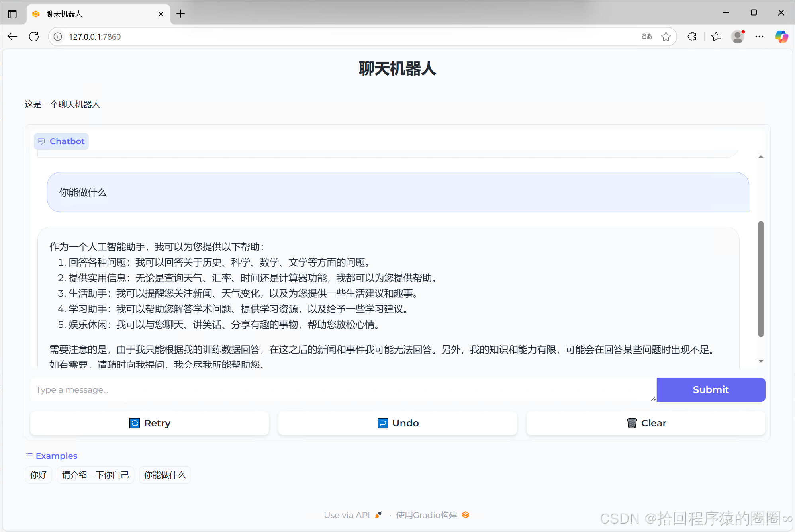Open the favorites list icon
The height and width of the screenshot is (532, 795).
[716, 37]
